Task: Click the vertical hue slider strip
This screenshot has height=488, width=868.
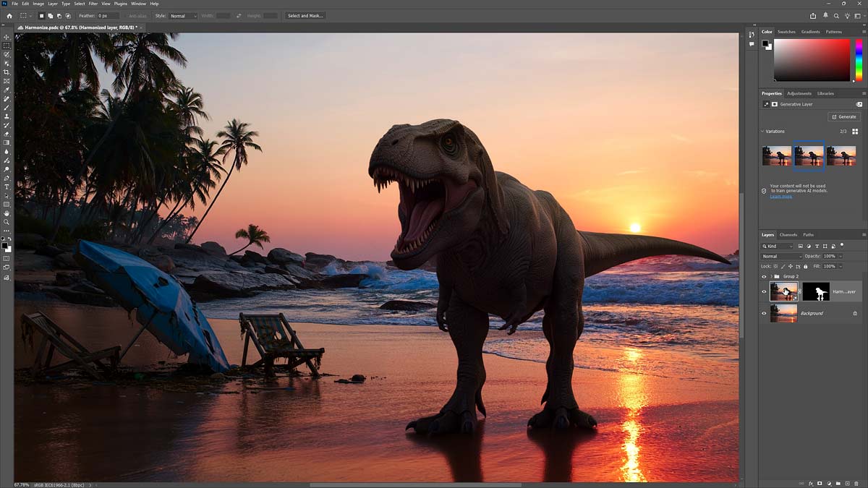Action: pos(859,59)
